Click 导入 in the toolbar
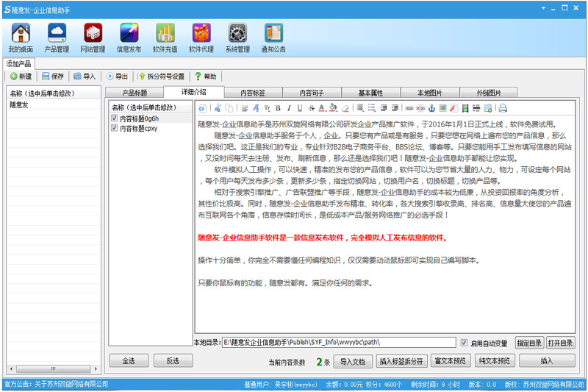The image size is (588, 392). coord(85,76)
